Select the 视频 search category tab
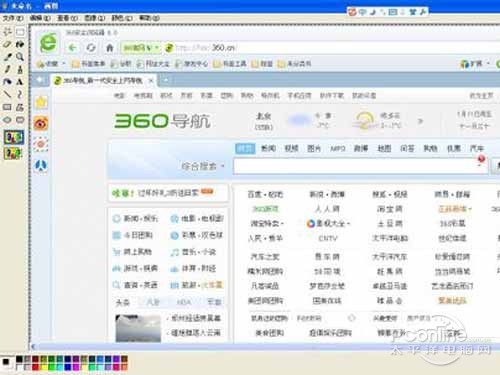The width and height of the screenshot is (500, 375). pos(291,149)
